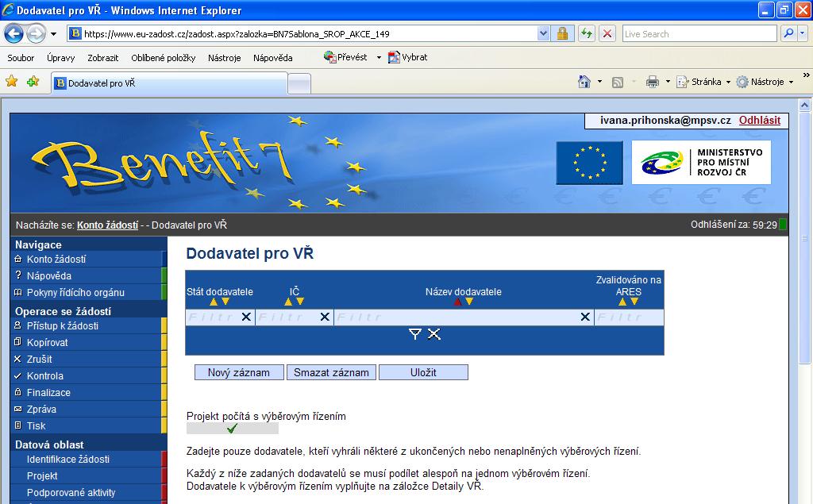Click the security lock icon
This screenshot has height=504, width=813.
point(562,34)
